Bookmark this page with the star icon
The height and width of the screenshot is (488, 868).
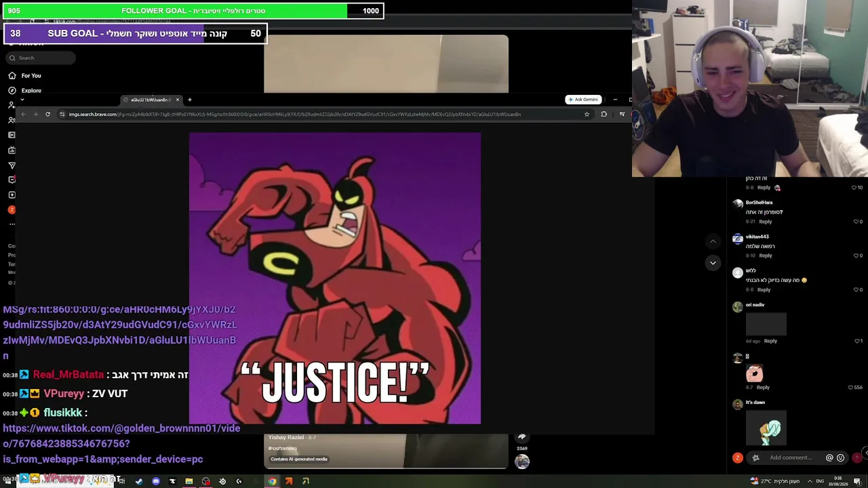(x=587, y=114)
